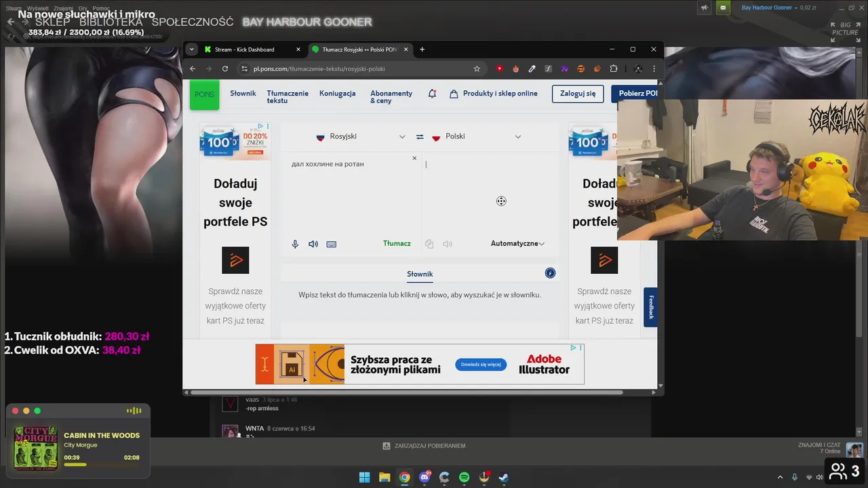Screen dimensions: 868x488
Task: View site information icon in address bar
Action: pos(244,68)
